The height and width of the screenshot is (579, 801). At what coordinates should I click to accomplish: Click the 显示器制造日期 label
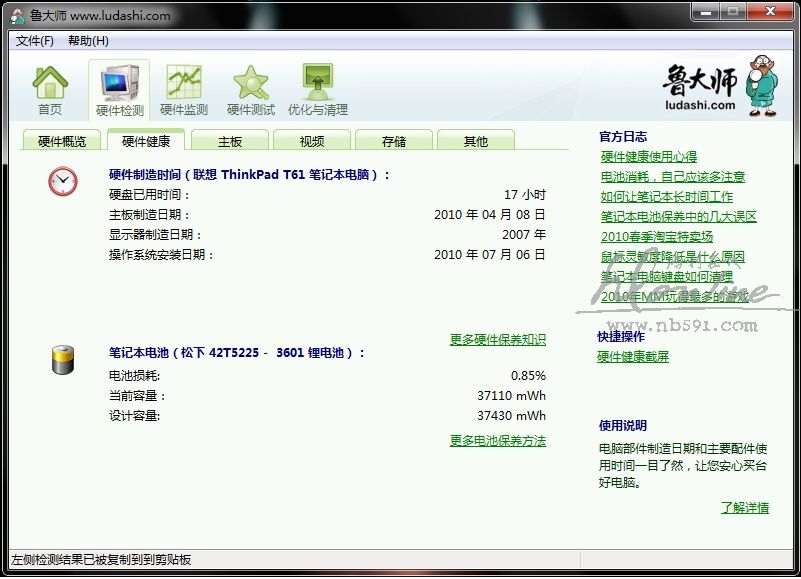pos(155,235)
